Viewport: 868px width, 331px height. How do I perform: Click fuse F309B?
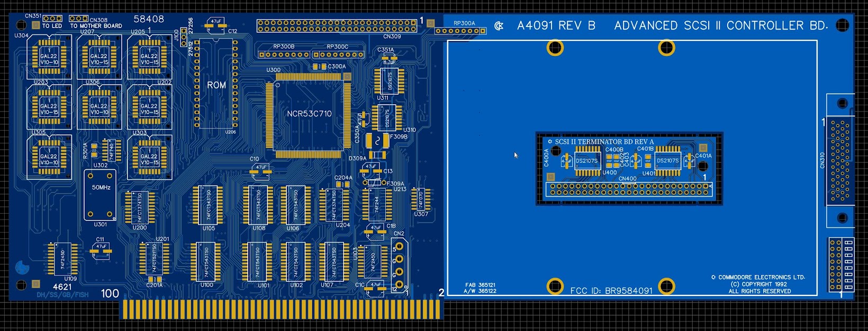pos(377,141)
